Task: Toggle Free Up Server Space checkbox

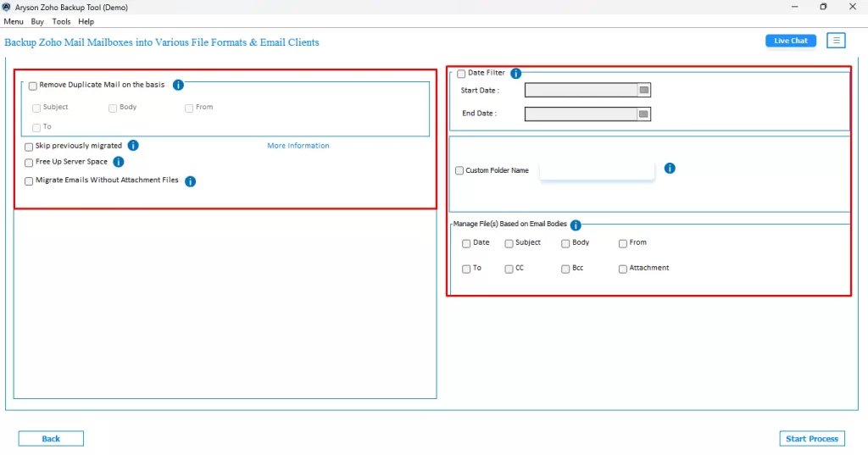Action: 29,163
